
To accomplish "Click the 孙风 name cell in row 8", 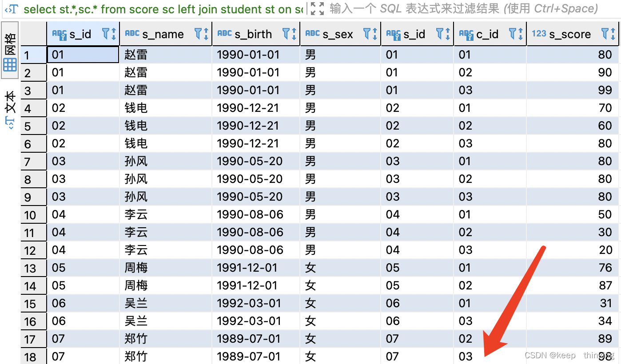I will (166, 179).
